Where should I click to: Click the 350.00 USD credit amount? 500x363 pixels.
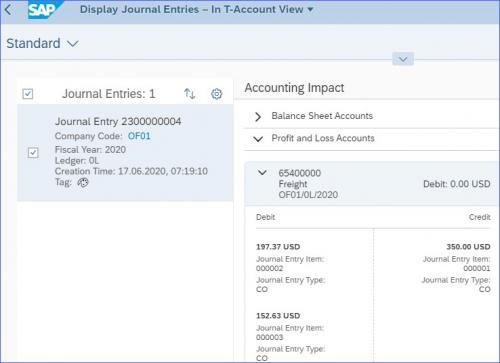pyautogui.click(x=468, y=247)
